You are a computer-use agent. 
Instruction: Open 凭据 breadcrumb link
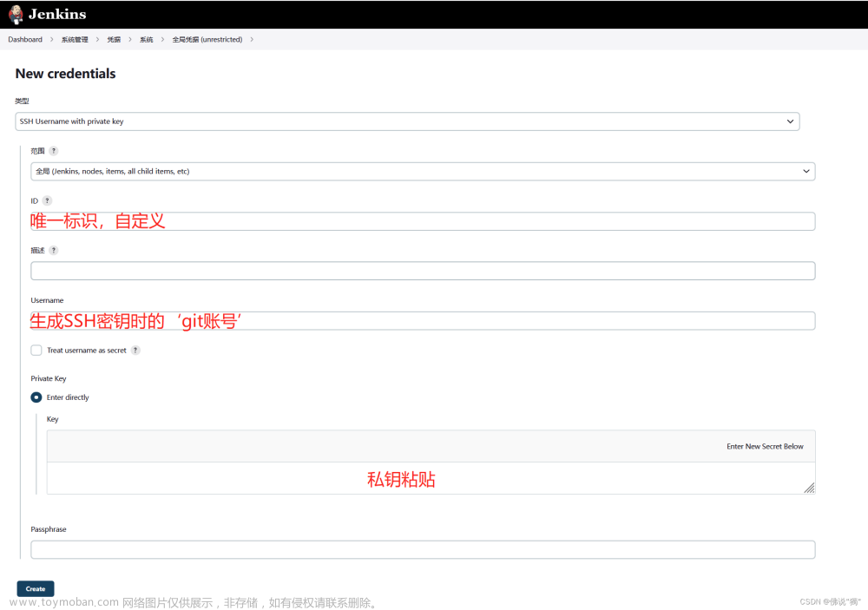click(114, 39)
